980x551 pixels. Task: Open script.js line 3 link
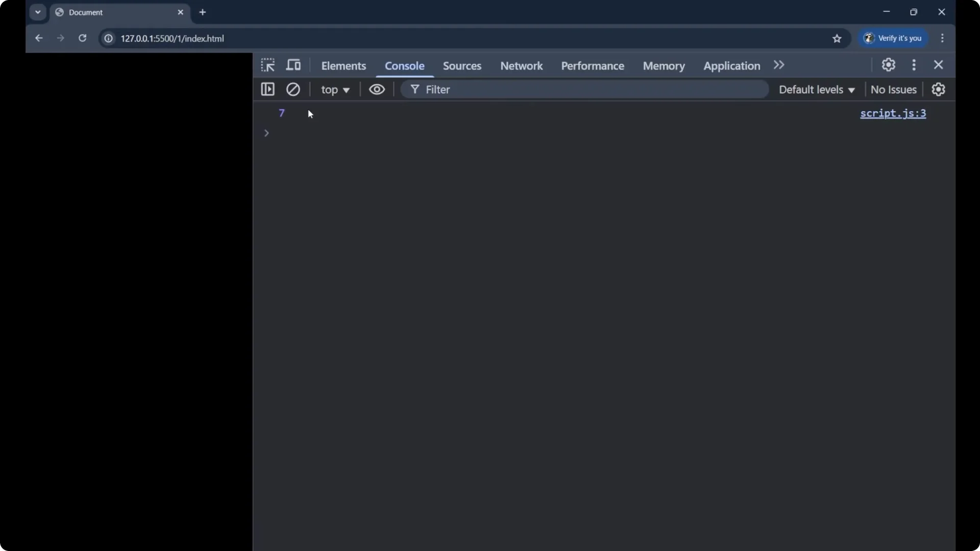point(893,113)
